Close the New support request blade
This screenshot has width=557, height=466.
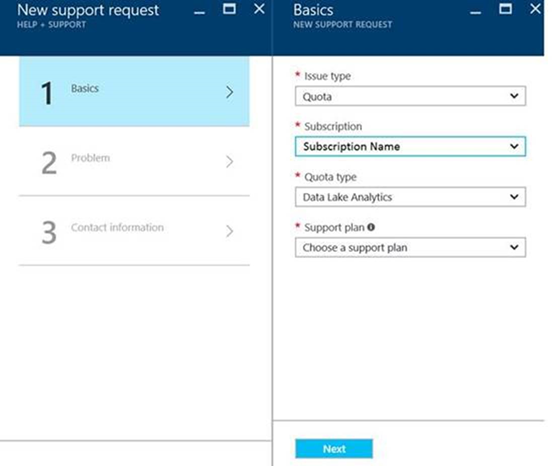click(x=259, y=9)
